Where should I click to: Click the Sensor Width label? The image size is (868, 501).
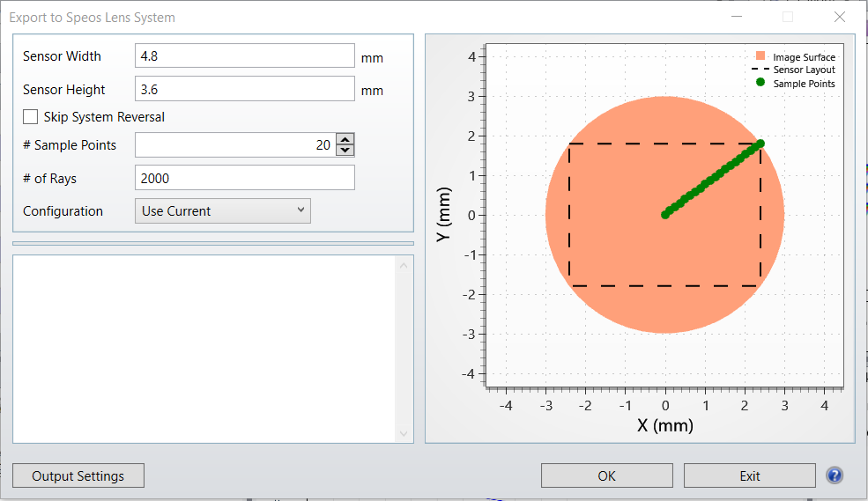click(x=62, y=56)
